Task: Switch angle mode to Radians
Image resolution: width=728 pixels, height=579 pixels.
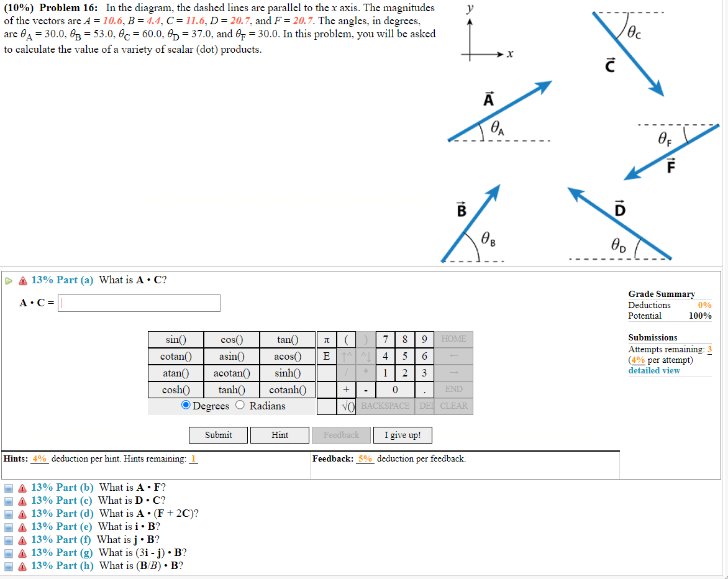Action: pos(239,405)
